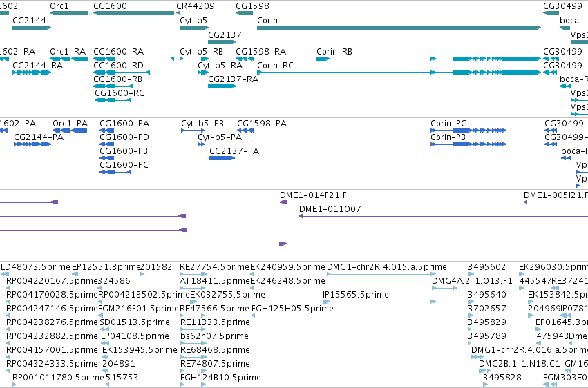Click the boca gene glyph
This screenshot has height=388, width=588.
click(565, 28)
